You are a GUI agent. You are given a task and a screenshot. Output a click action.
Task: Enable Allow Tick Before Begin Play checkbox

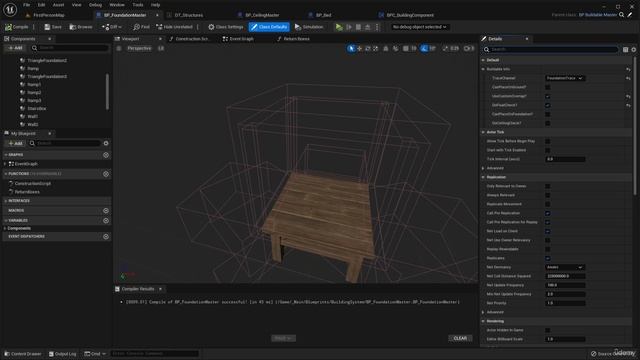[548, 141]
